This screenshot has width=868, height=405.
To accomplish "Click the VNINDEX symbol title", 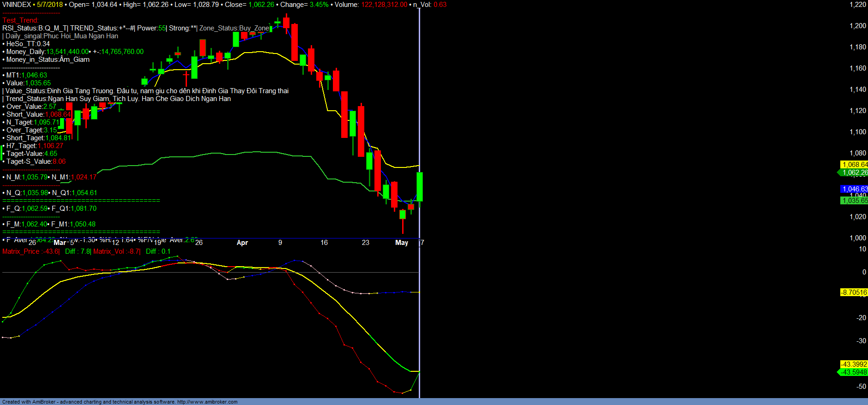I will coord(17,5).
